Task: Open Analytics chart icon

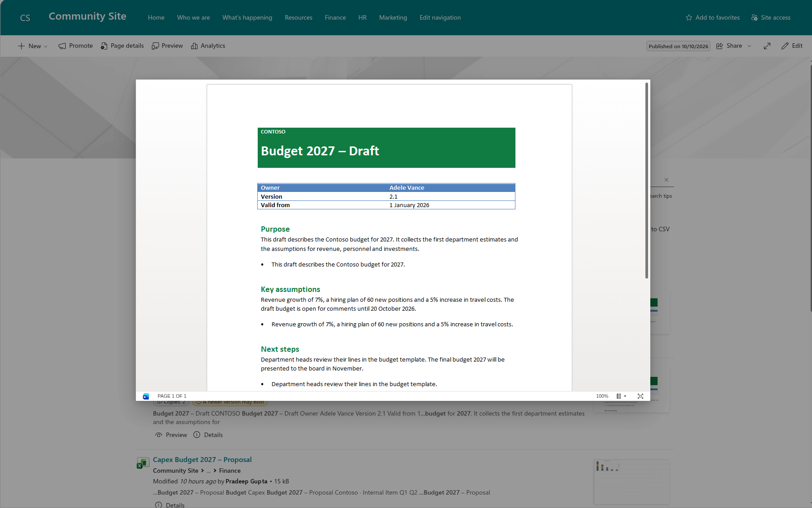Action: 194,46
